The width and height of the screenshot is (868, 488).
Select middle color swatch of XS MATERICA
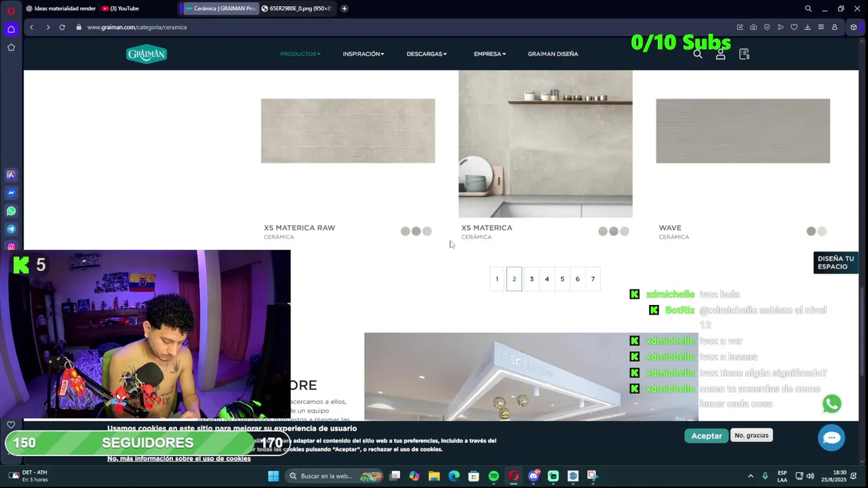click(613, 231)
